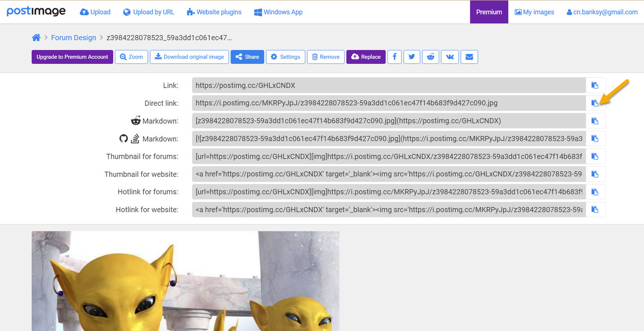The width and height of the screenshot is (644, 331).
Task: Copy the Hotlink for forums code
Action: tap(595, 192)
